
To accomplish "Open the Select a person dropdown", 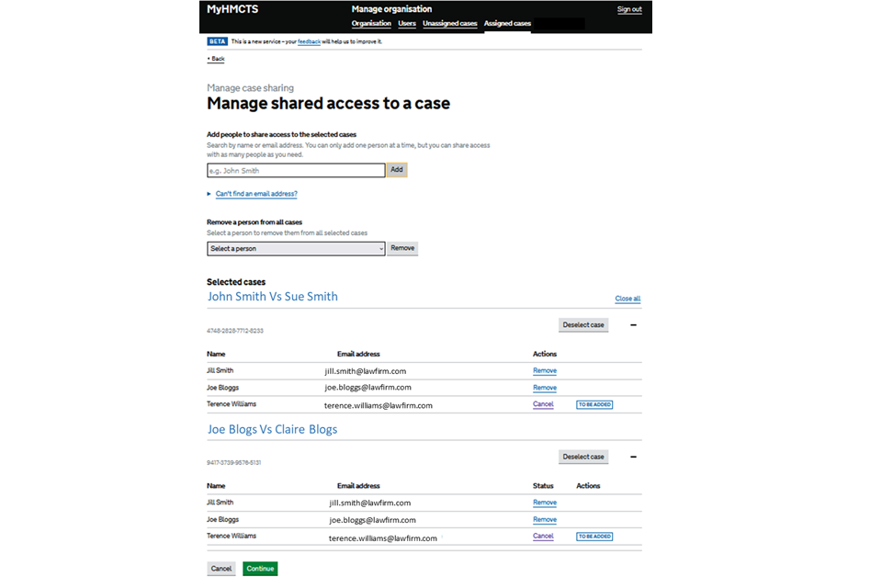I will [296, 248].
